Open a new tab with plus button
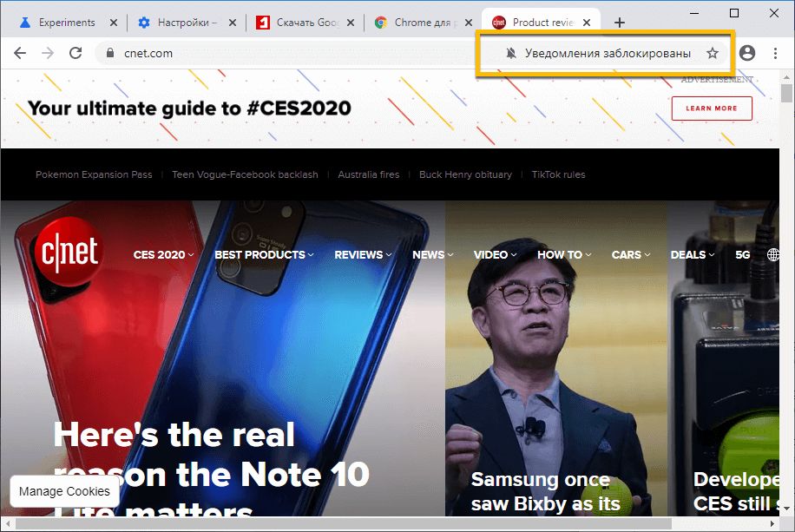The height and width of the screenshot is (532, 795). (x=619, y=23)
